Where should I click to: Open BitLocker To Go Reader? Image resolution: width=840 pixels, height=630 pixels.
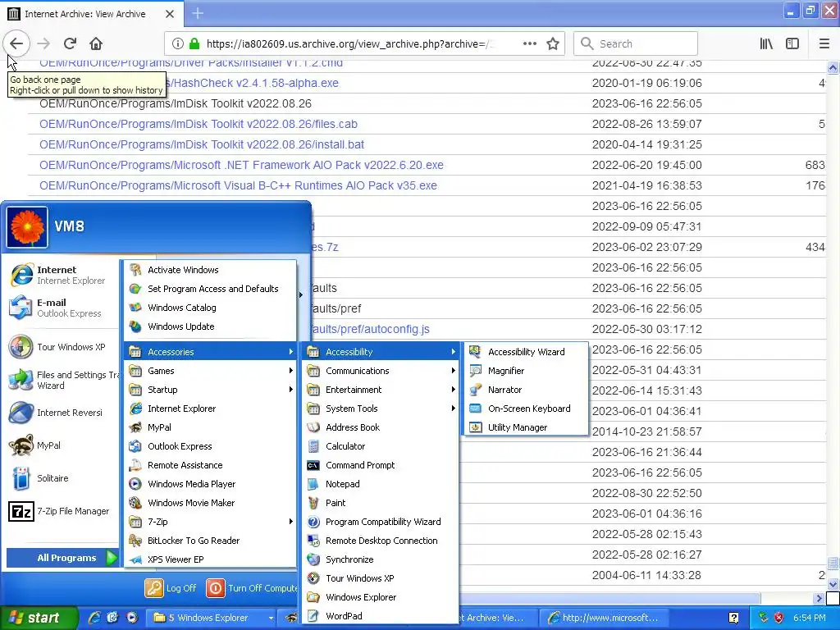point(210,541)
